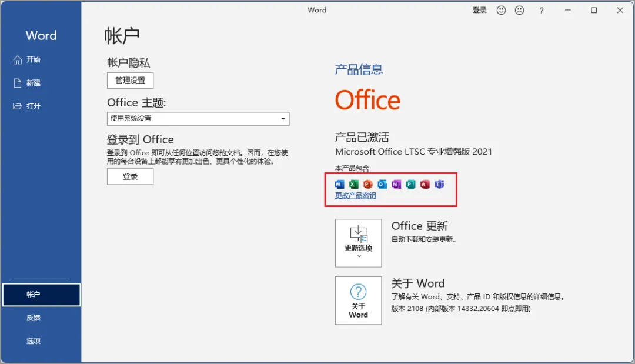Open the 新建 new document page
Viewport: 635px width, 364px height.
click(41, 82)
